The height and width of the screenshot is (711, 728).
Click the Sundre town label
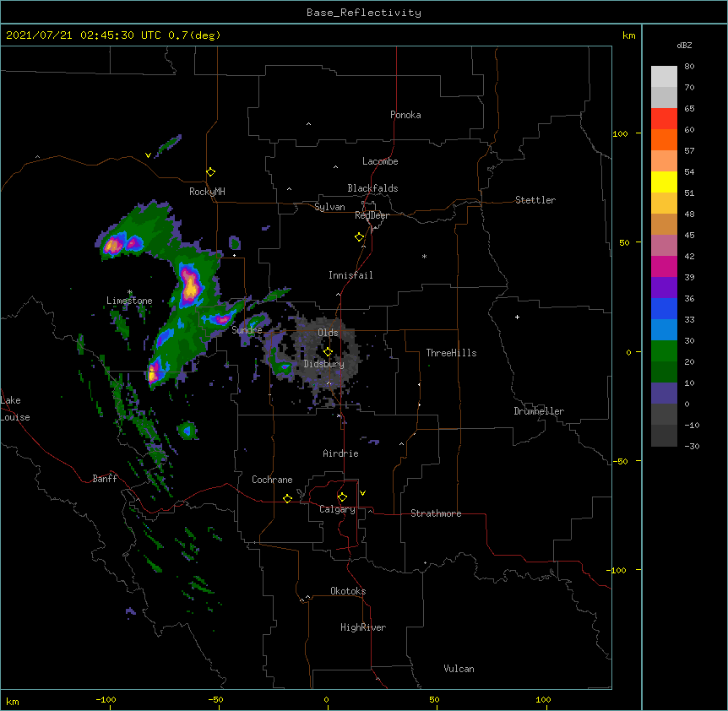[x=247, y=330]
